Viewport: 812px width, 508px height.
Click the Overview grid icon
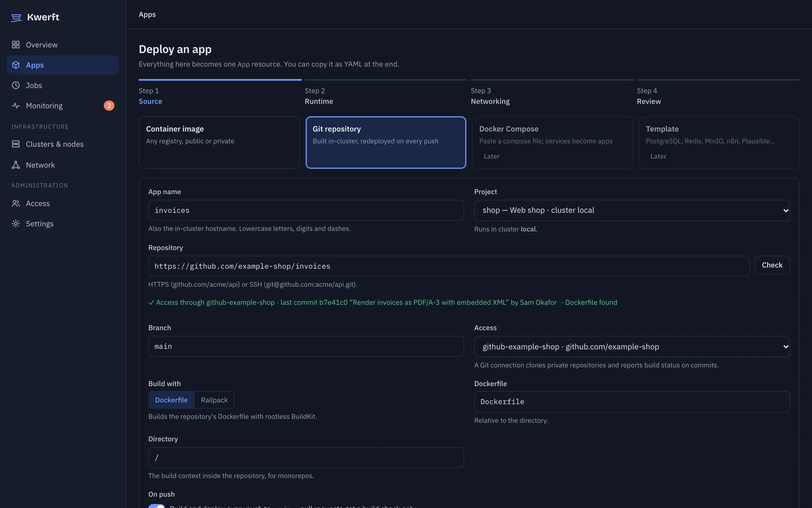(16, 45)
